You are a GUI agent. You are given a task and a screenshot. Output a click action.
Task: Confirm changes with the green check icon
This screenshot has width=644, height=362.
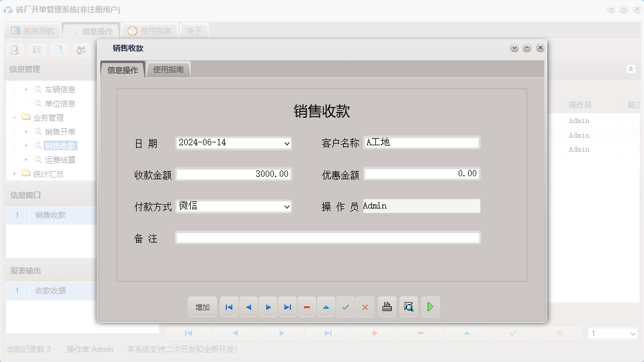pyautogui.click(x=345, y=306)
